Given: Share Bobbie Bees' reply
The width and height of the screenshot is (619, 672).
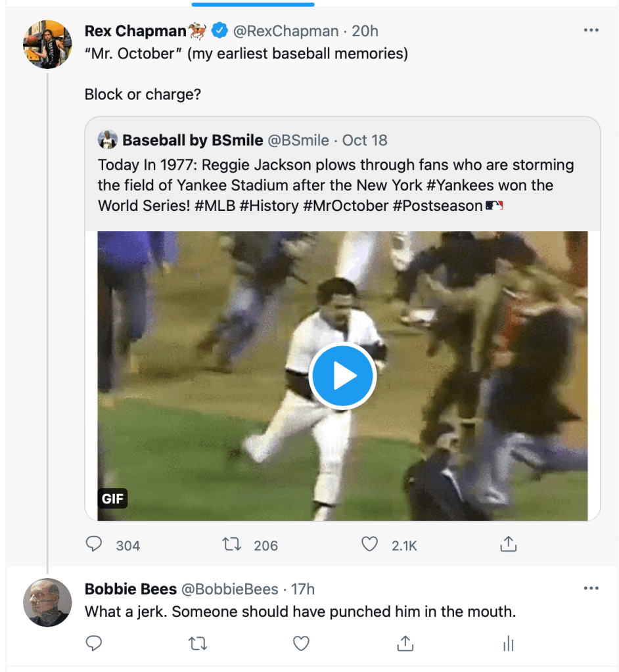Looking at the screenshot, I should (x=405, y=643).
